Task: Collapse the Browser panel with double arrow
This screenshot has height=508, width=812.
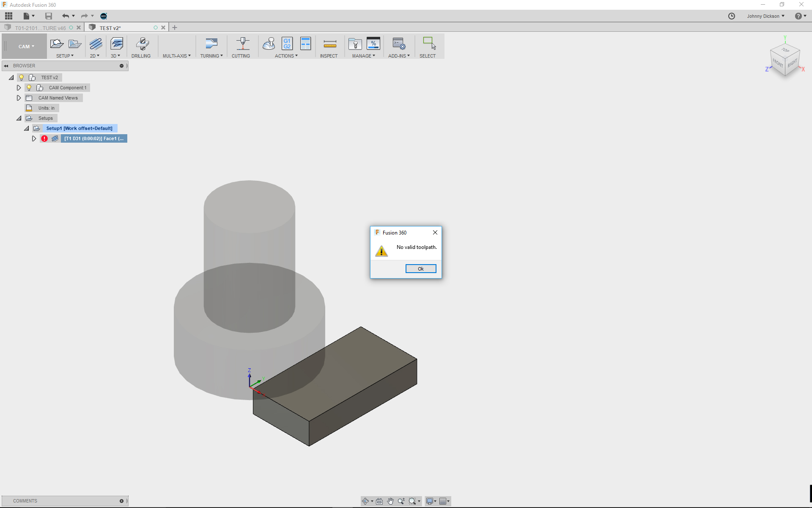Action: pyautogui.click(x=6, y=66)
